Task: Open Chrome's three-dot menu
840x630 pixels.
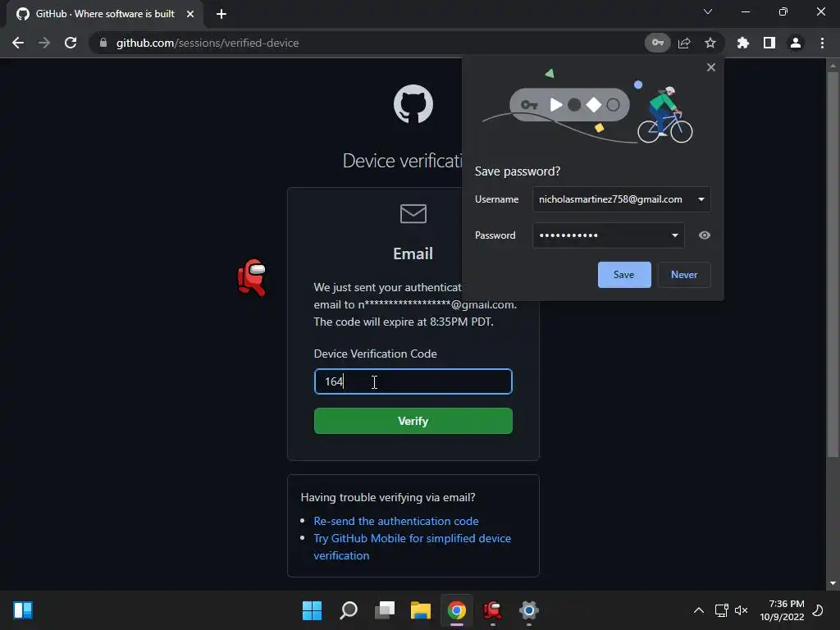Action: [822, 43]
